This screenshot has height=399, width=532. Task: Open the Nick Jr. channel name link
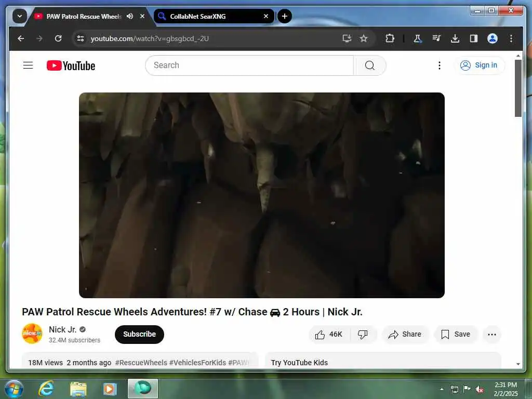tap(62, 329)
